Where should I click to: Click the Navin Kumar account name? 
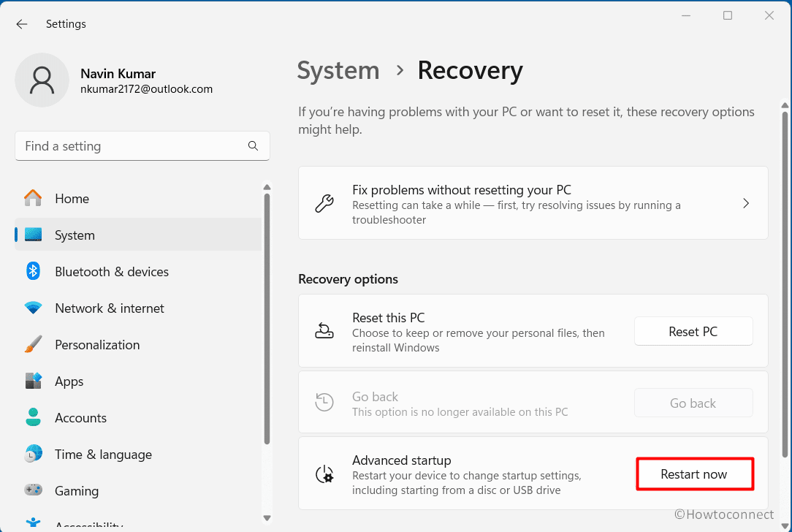point(118,74)
